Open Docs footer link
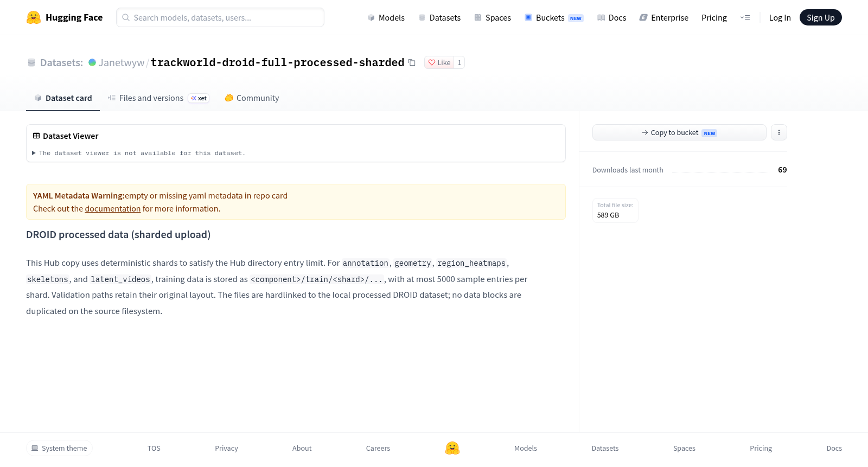868x467 pixels. pos(834,448)
